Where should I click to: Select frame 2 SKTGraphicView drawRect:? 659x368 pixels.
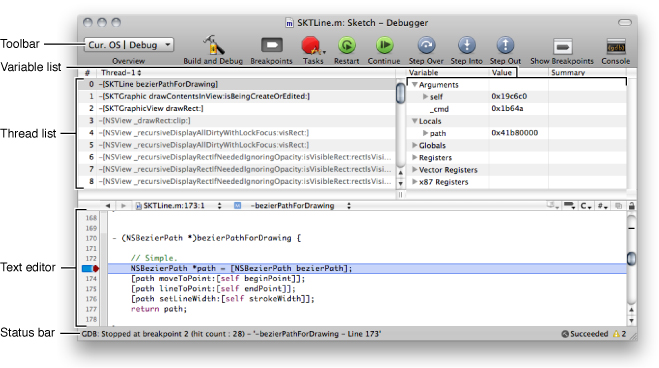236,108
